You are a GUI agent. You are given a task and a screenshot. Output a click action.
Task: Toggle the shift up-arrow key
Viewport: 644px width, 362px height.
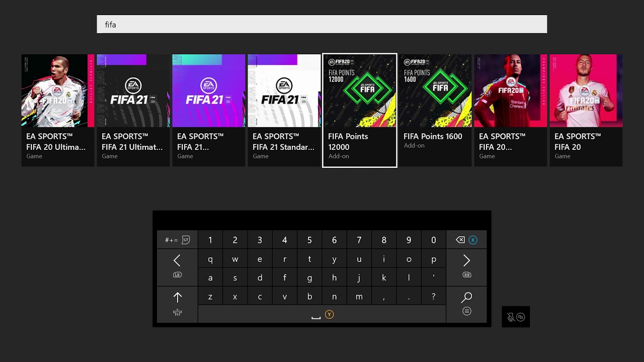click(177, 304)
